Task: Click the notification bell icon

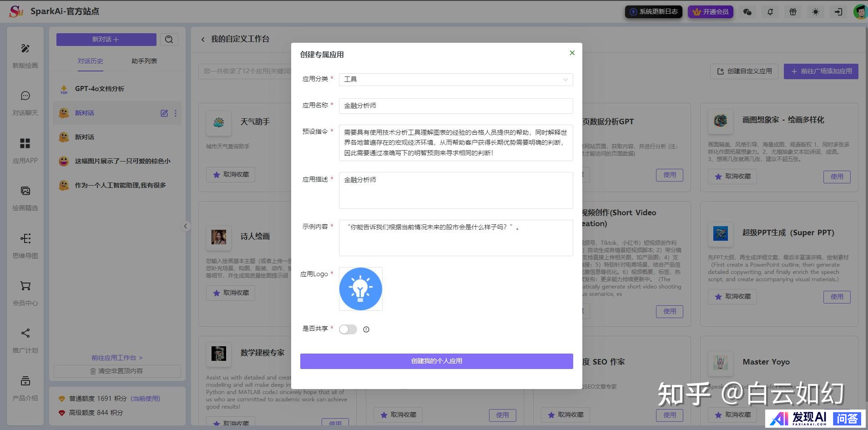Action: tap(770, 12)
